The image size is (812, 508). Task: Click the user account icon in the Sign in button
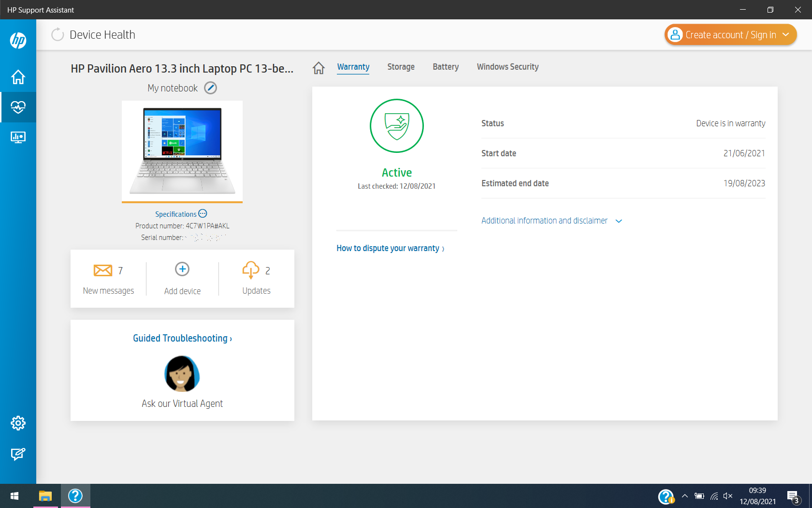(x=675, y=35)
